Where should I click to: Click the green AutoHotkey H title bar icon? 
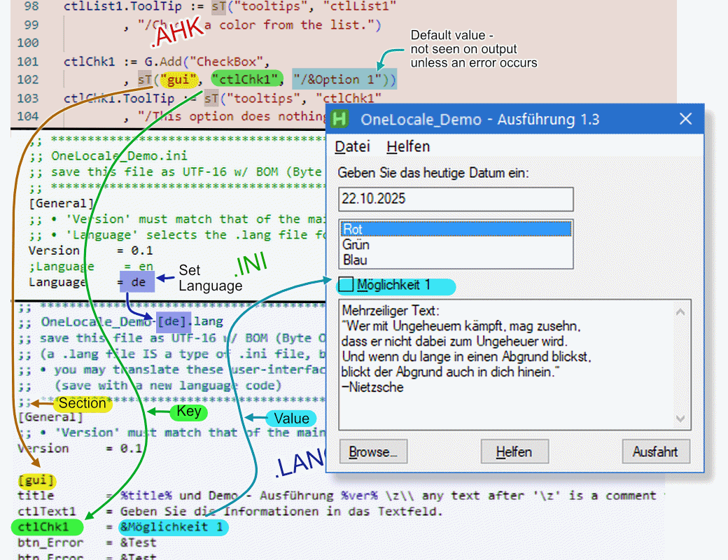340,119
